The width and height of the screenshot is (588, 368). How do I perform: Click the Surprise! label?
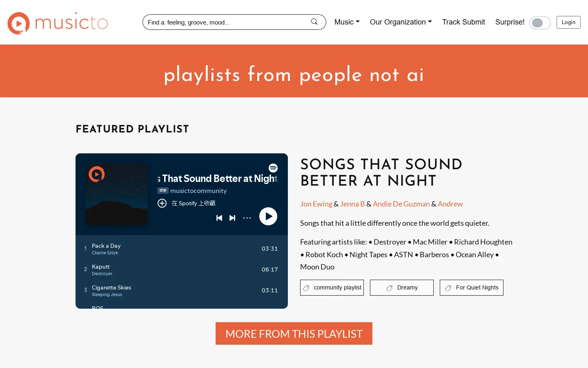[x=510, y=22]
